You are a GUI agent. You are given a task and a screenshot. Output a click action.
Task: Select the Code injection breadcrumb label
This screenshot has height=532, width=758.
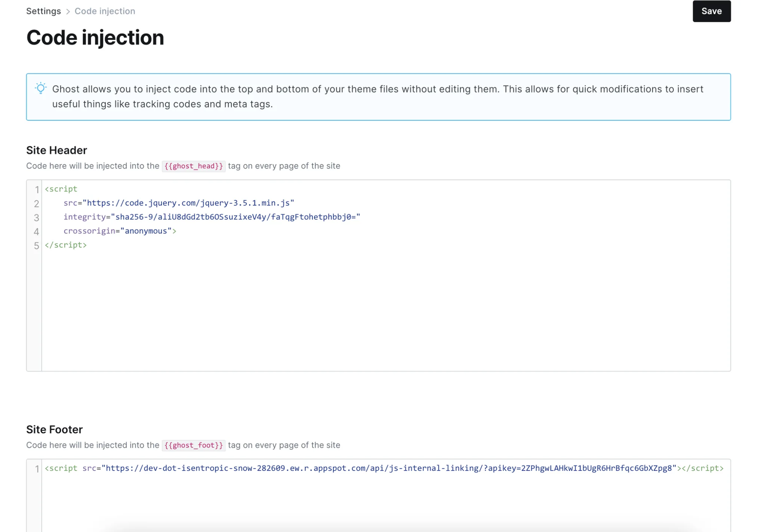click(104, 11)
